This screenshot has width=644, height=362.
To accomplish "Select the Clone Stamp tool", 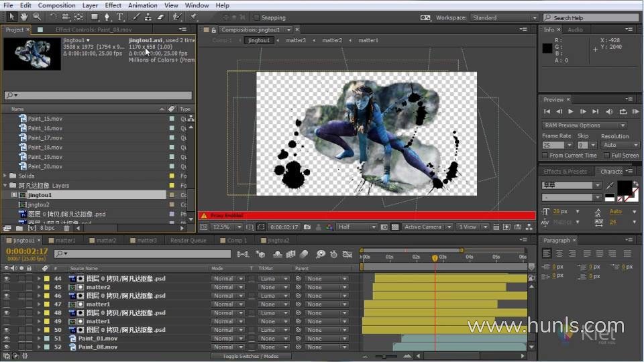I will [x=148, y=17].
